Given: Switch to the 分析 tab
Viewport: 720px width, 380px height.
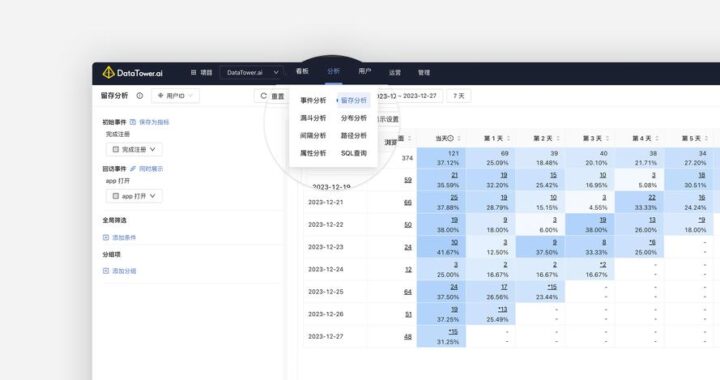Looking at the screenshot, I should click(x=333, y=72).
